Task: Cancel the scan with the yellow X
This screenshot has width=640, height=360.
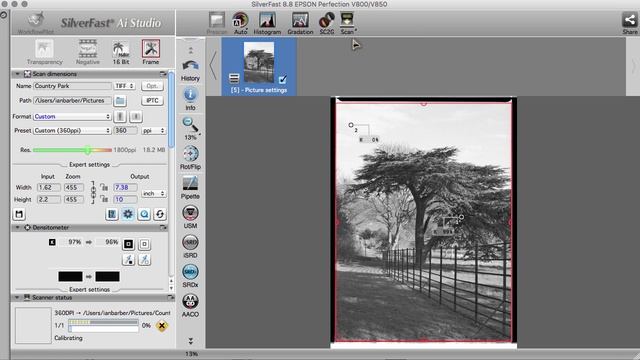Action: click(x=162, y=326)
